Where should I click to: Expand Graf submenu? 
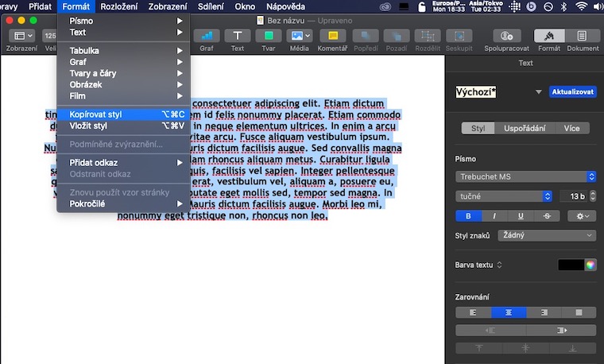[124, 62]
